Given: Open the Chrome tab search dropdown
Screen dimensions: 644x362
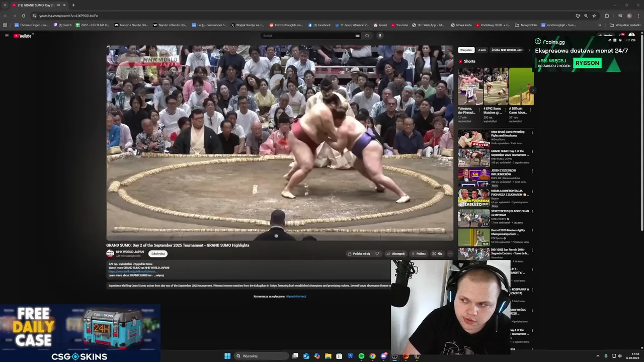Looking at the screenshot, I should [x=5, y=5].
